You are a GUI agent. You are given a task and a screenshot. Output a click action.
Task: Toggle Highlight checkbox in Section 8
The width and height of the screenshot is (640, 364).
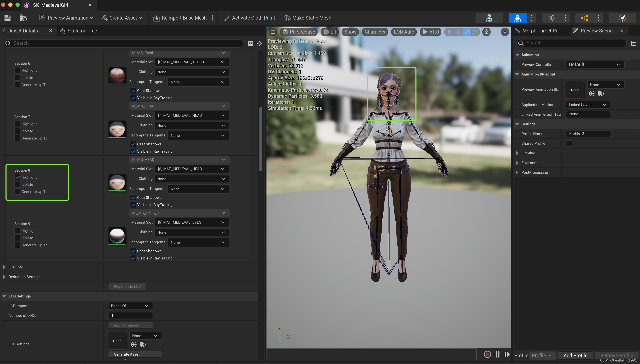[x=18, y=177]
